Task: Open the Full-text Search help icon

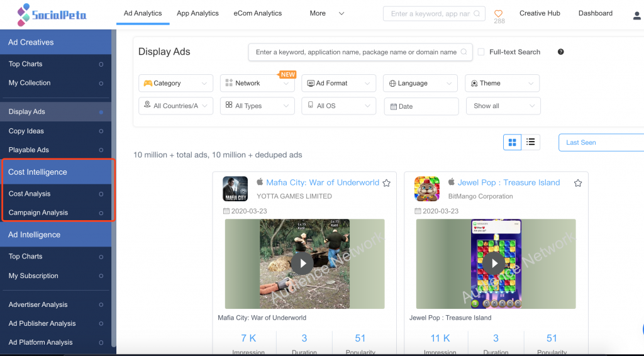Action: pos(560,52)
